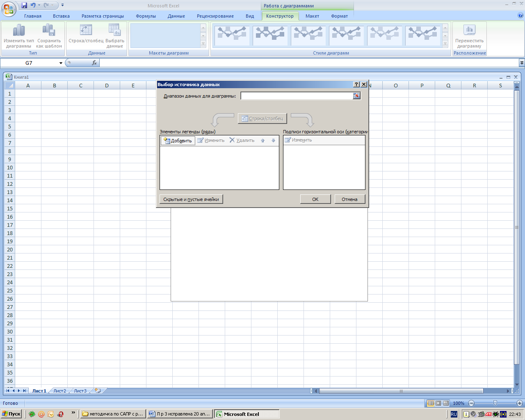525x420 pixels.
Task: Switch to Page Layout view icon
Action: 438,403
